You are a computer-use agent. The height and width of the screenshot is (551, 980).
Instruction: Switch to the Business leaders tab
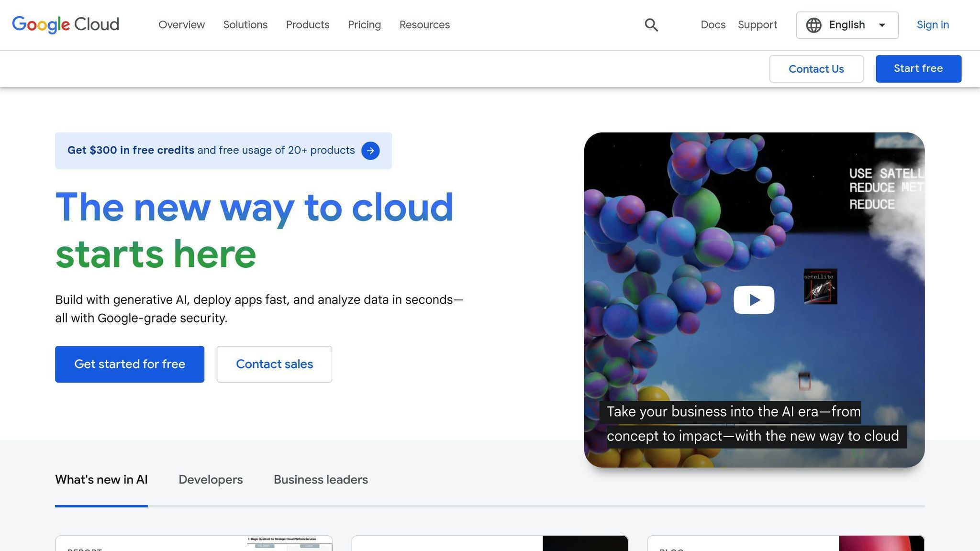coord(320,479)
